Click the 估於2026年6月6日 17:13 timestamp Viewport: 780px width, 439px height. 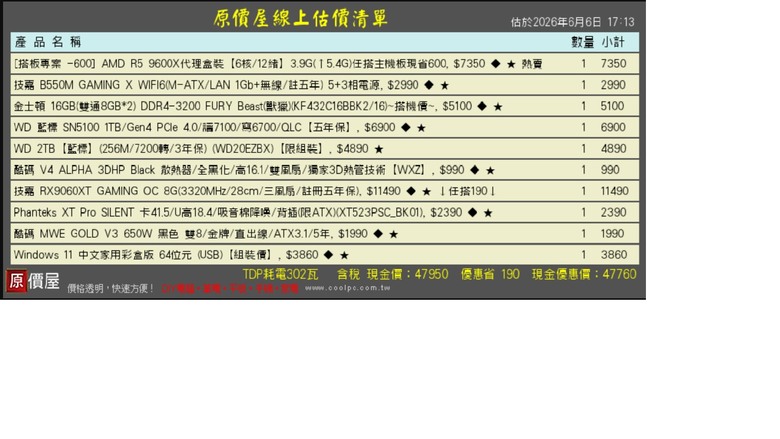click(572, 22)
